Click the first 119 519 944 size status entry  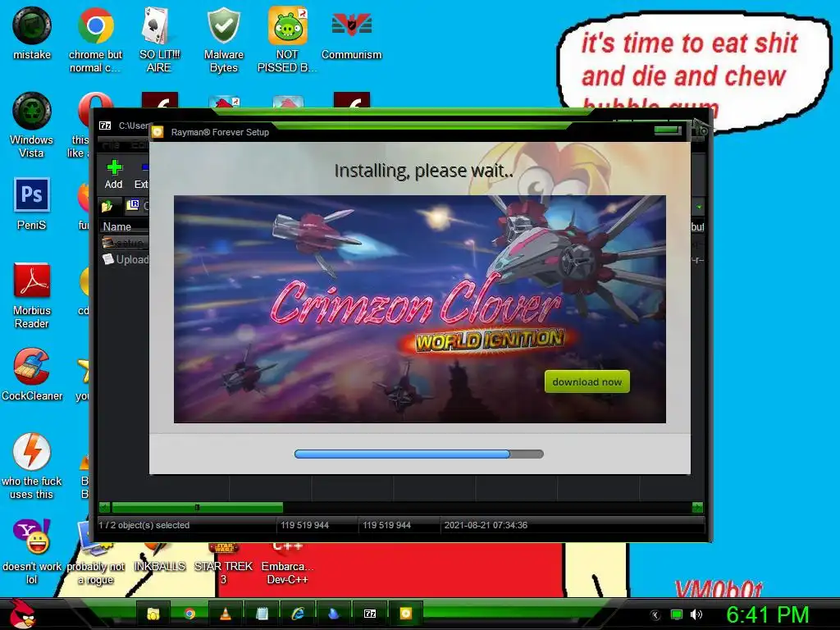pyautogui.click(x=305, y=525)
